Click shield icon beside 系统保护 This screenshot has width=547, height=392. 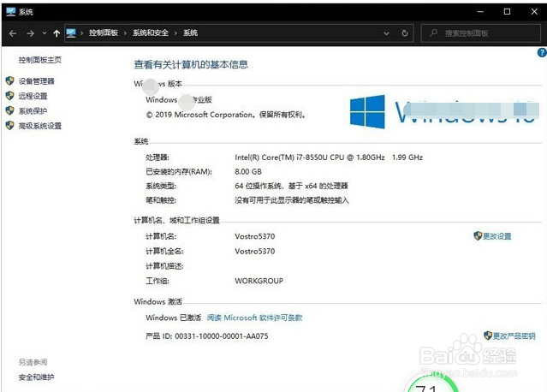[x=9, y=110]
